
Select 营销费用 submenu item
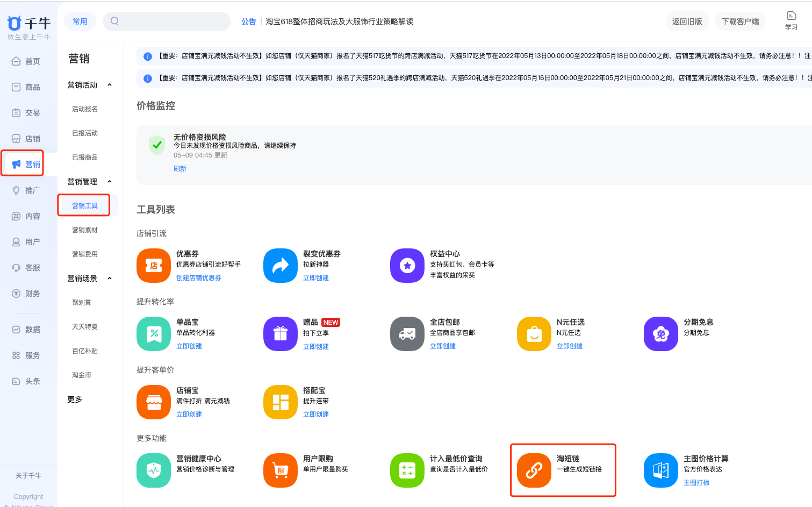point(85,254)
